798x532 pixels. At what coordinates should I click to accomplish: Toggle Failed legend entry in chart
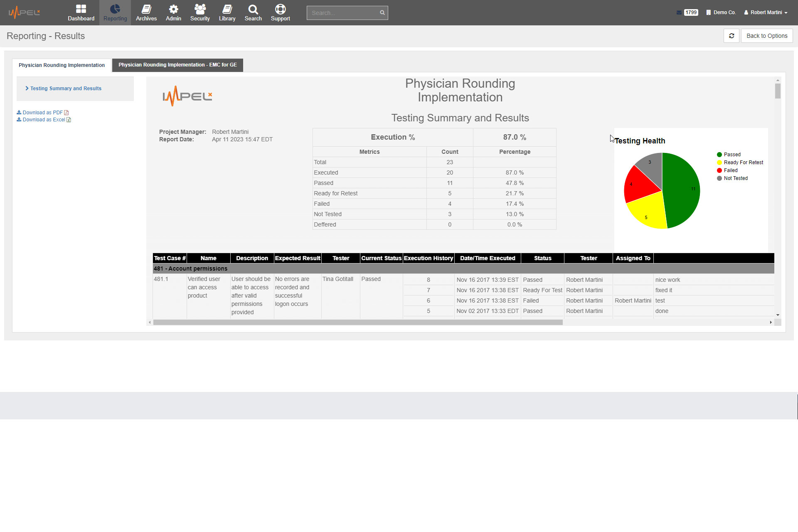(x=727, y=170)
